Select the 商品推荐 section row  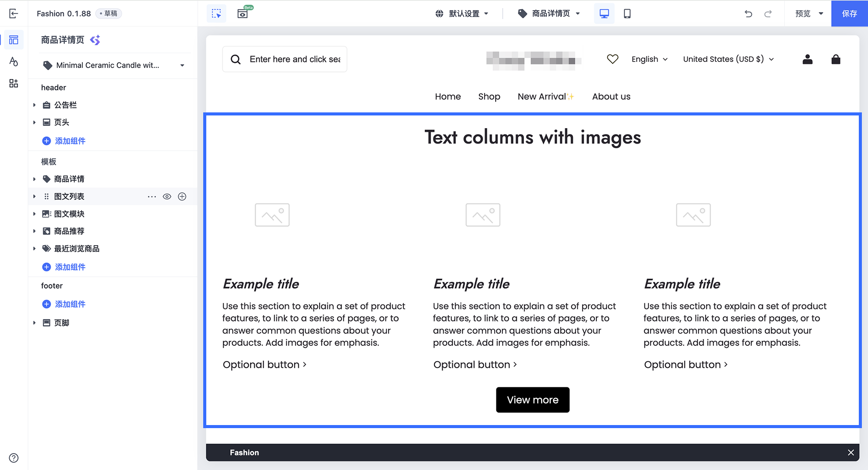[113, 231]
